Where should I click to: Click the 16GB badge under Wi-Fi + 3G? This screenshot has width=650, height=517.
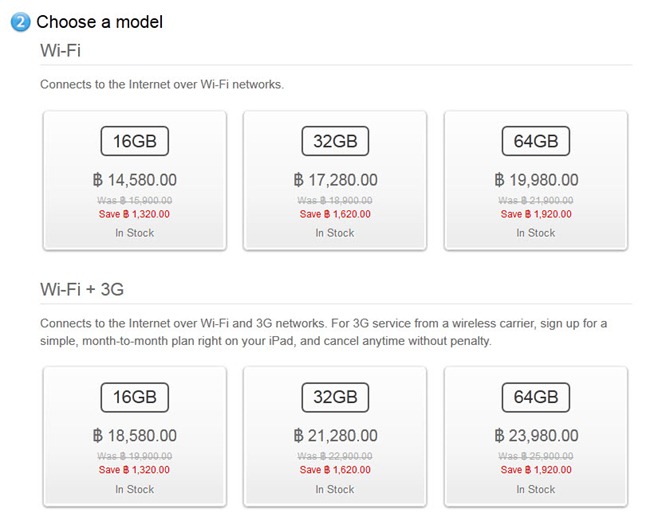click(x=135, y=397)
